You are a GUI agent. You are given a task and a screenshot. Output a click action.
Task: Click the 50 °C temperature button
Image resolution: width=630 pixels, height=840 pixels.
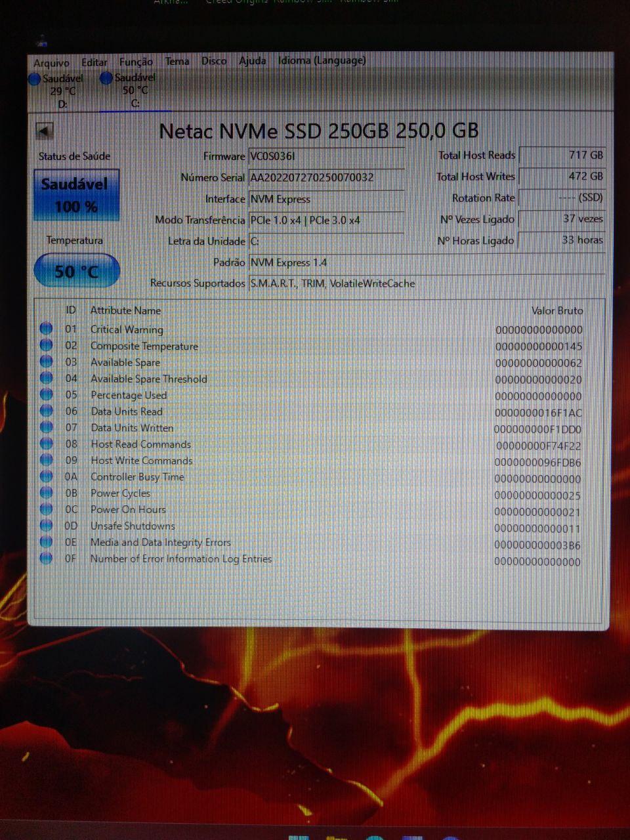click(76, 271)
